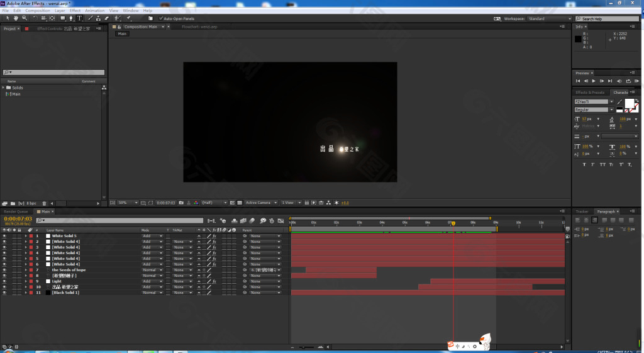Select the Horizontal Type tool

(x=80, y=18)
